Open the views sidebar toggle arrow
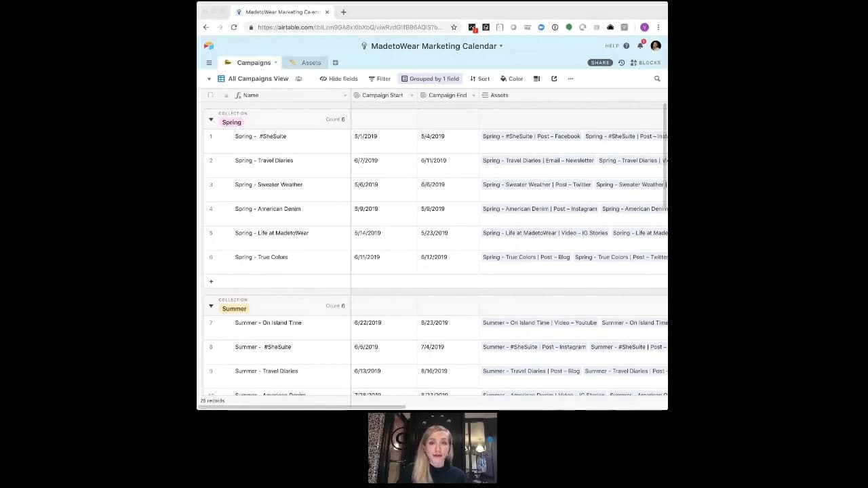 [x=209, y=79]
